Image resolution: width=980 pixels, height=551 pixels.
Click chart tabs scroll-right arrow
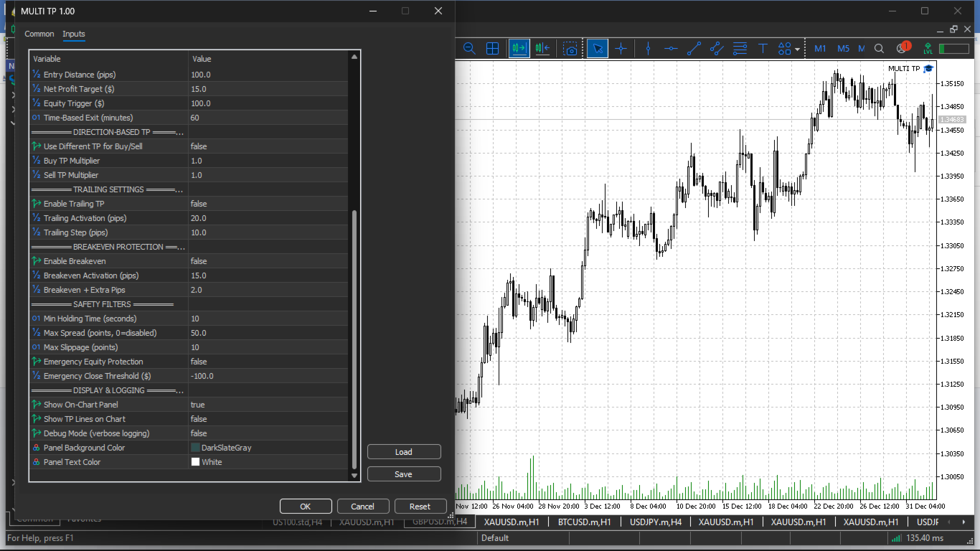click(962, 522)
